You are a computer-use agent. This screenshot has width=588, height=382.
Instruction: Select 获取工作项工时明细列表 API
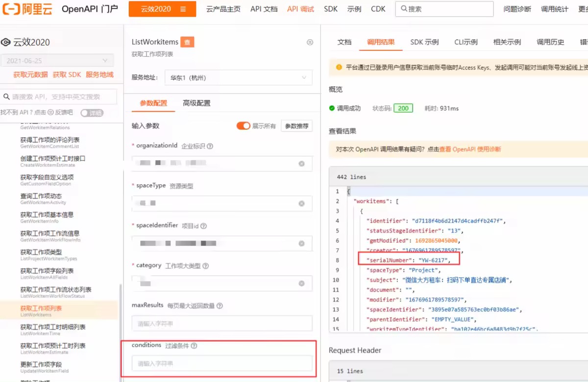click(x=53, y=330)
